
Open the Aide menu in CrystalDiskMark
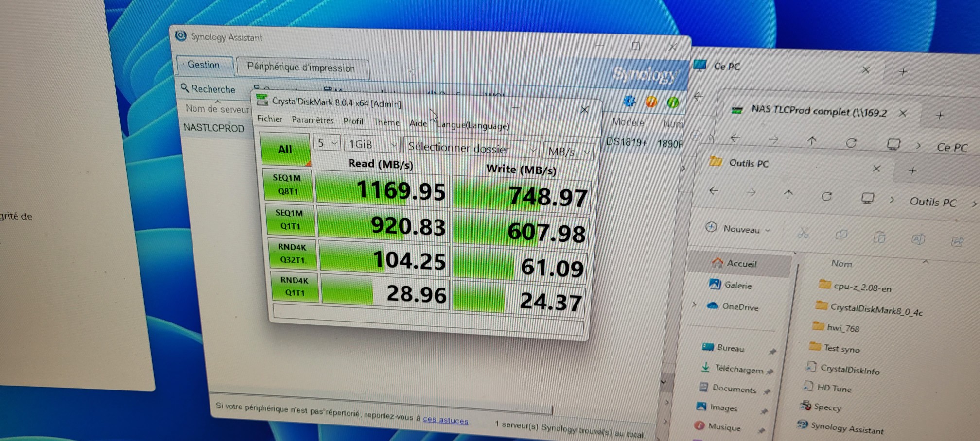418,123
